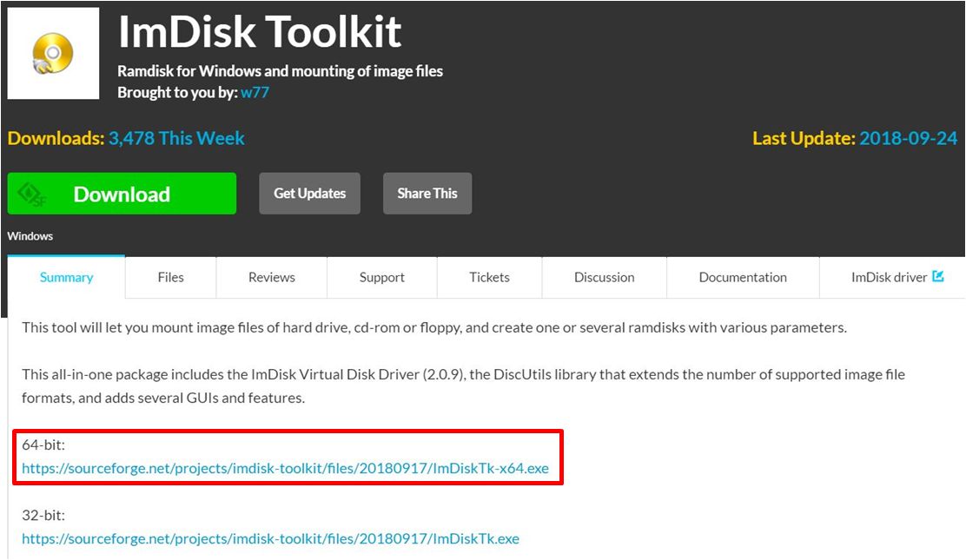Click the Windows platform label
Screen dimensions: 966x560
30,236
